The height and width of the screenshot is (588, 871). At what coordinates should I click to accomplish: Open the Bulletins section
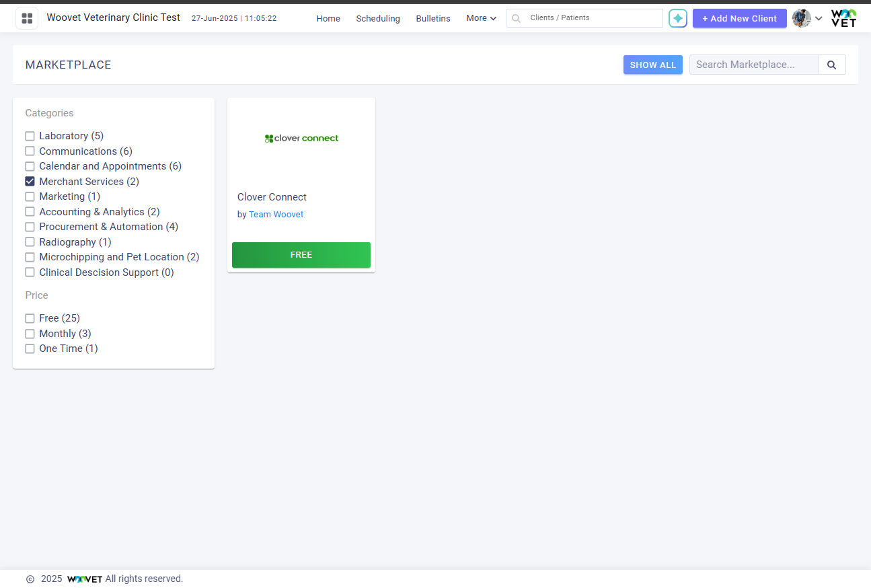pos(432,19)
